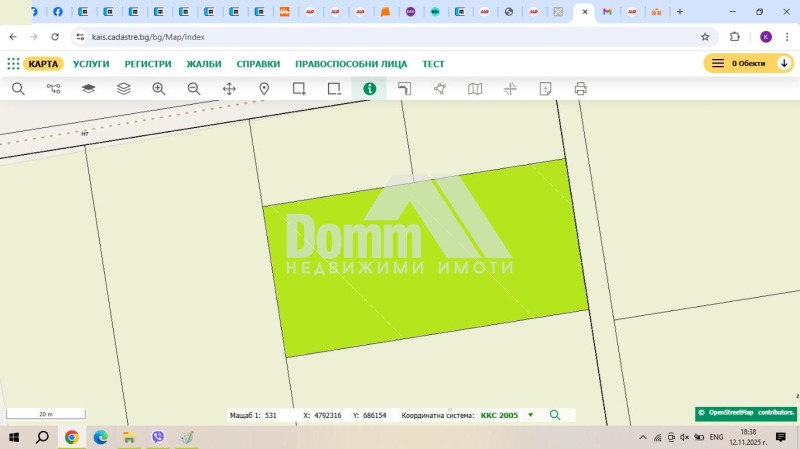Open the map layers stack tool
The height and width of the screenshot is (449, 800).
pyautogui.click(x=123, y=88)
